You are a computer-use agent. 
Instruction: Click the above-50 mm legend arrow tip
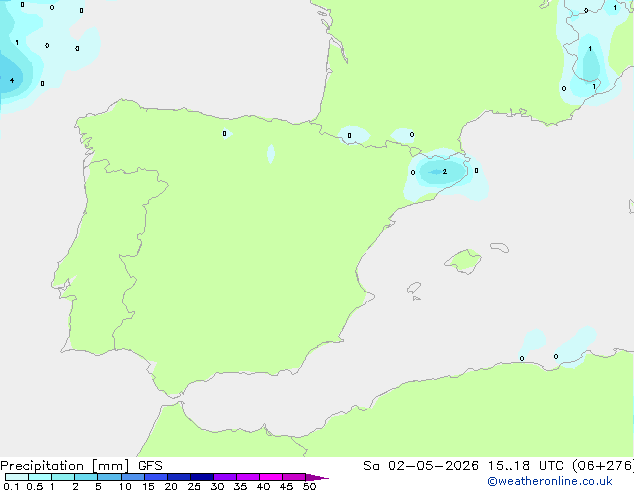tap(317, 477)
